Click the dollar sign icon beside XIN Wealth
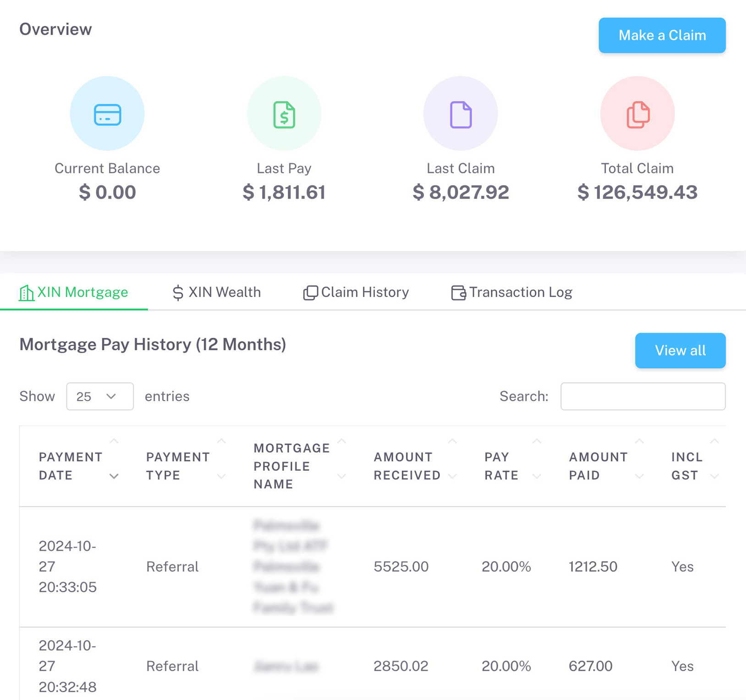Image resolution: width=746 pixels, height=700 pixels. point(178,293)
